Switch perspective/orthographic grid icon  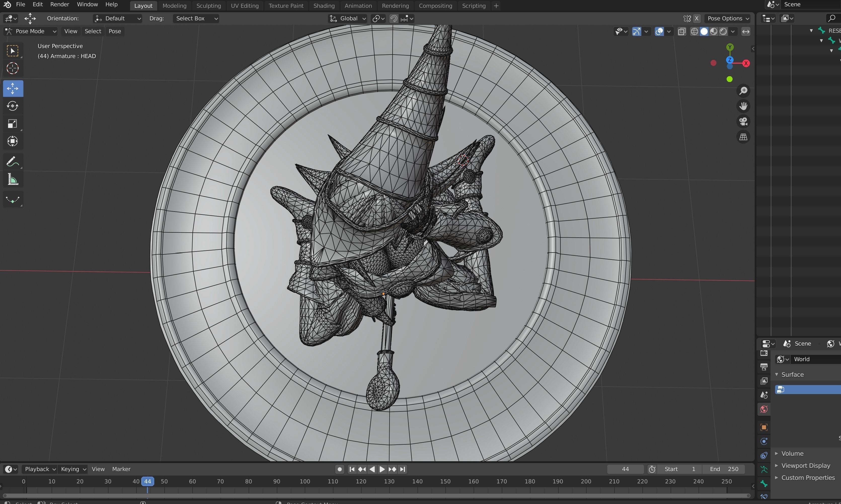[x=743, y=137]
